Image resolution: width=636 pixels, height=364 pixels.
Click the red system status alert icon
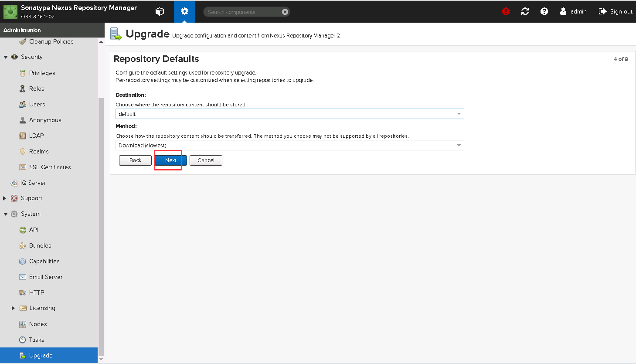(506, 12)
